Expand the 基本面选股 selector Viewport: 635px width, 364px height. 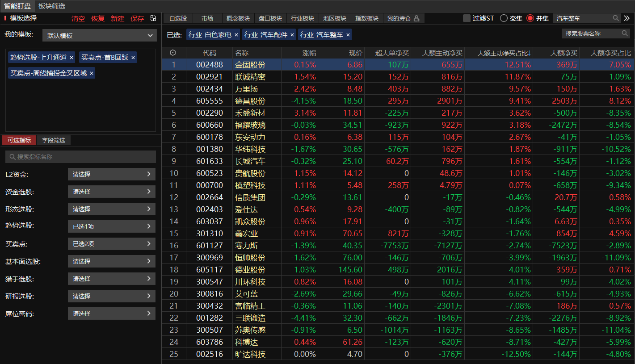[x=112, y=261]
